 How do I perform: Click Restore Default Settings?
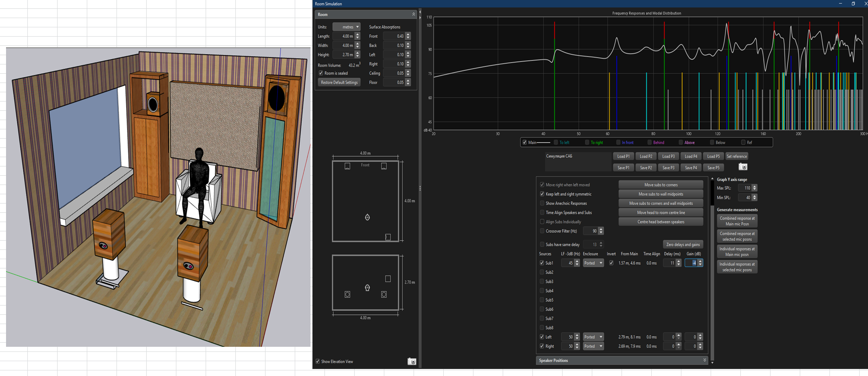click(339, 83)
